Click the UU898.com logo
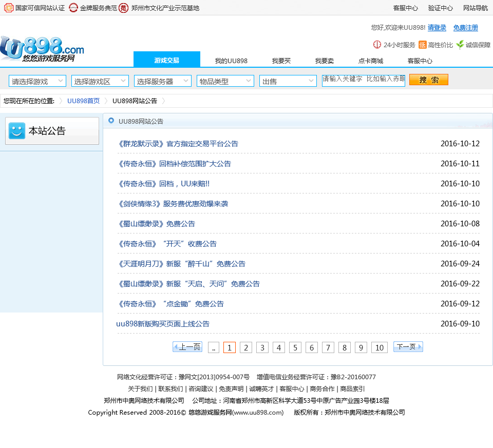 [42, 49]
